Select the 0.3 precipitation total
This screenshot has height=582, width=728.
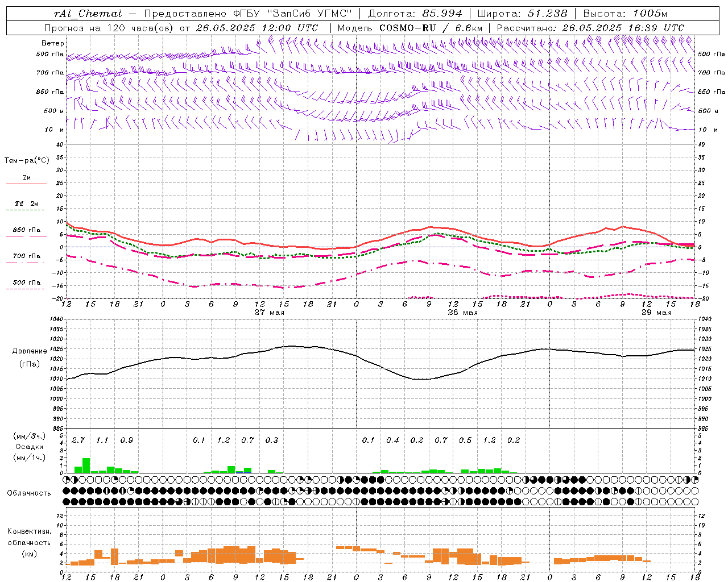point(272,440)
